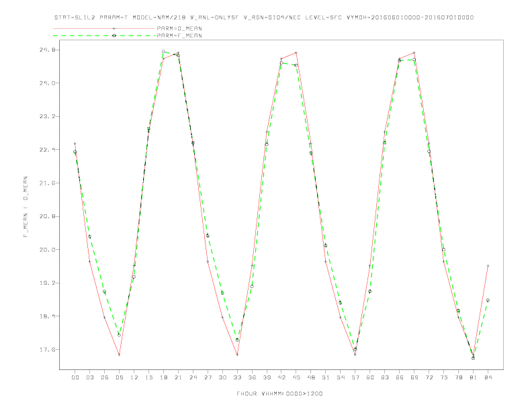Click the x-axis tick label 09
Image resolution: width=532 pixels, height=411 pixels.
tap(119, 377)
